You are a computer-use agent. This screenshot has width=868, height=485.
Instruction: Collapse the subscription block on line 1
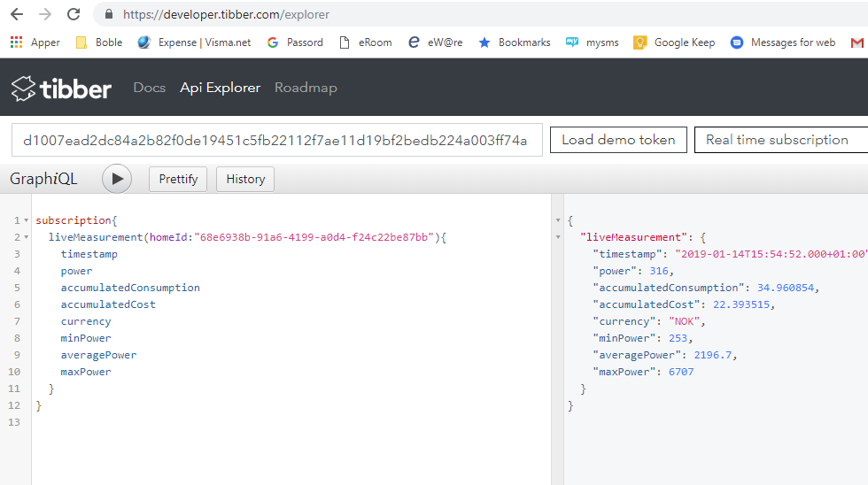pos(27,220)
